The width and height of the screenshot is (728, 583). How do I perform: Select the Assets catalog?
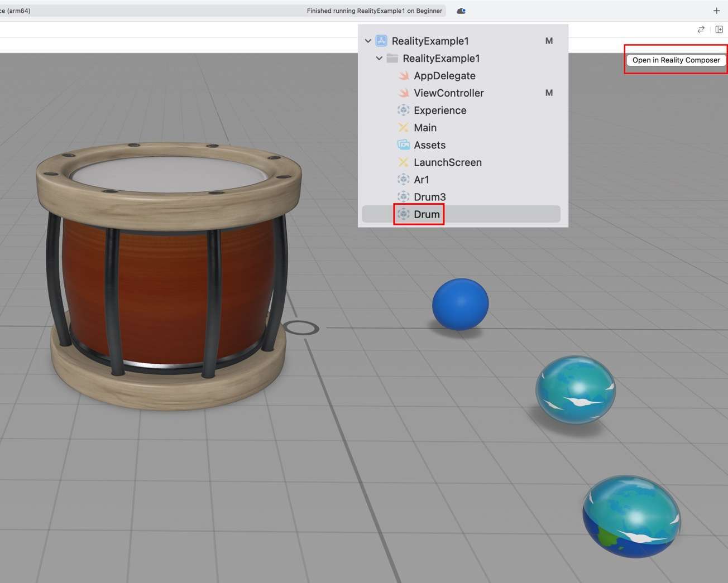pyautogui.click(x=429, y=145)
